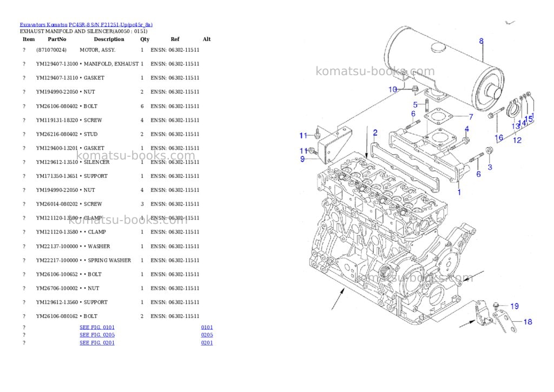Click callout number 19 in diagram

(x=515, y=306)
